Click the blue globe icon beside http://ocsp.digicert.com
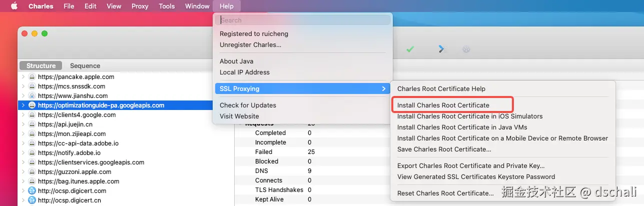 (32, 191)
